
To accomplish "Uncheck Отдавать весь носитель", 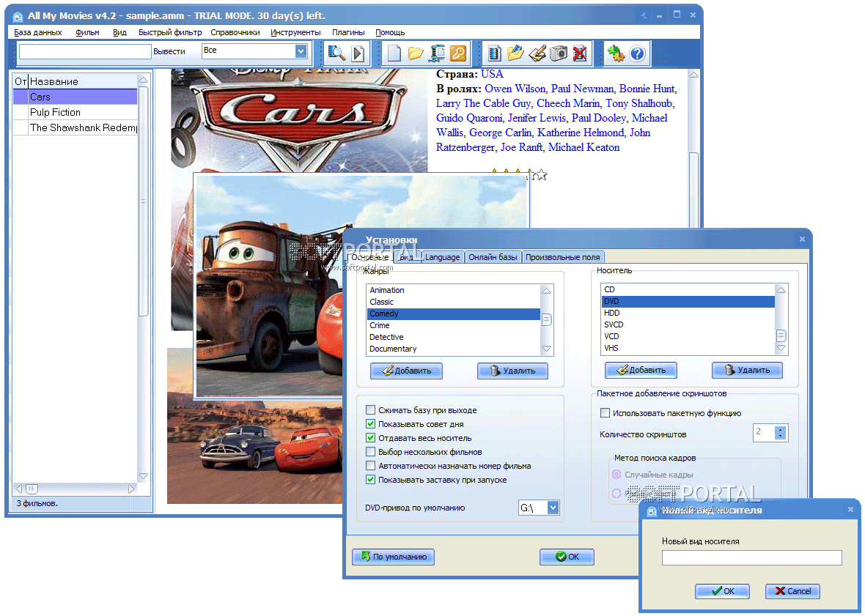I will 371,438.
